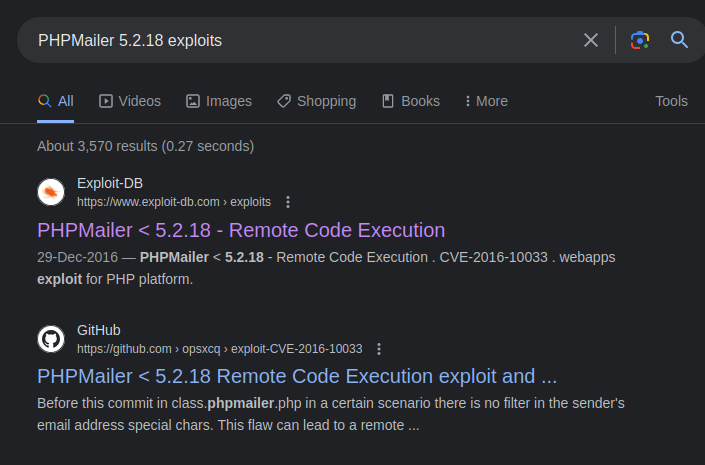This screenshot has width=705, height=465.
Task: Switch to the Books tab
Action: tap(410, 101)
